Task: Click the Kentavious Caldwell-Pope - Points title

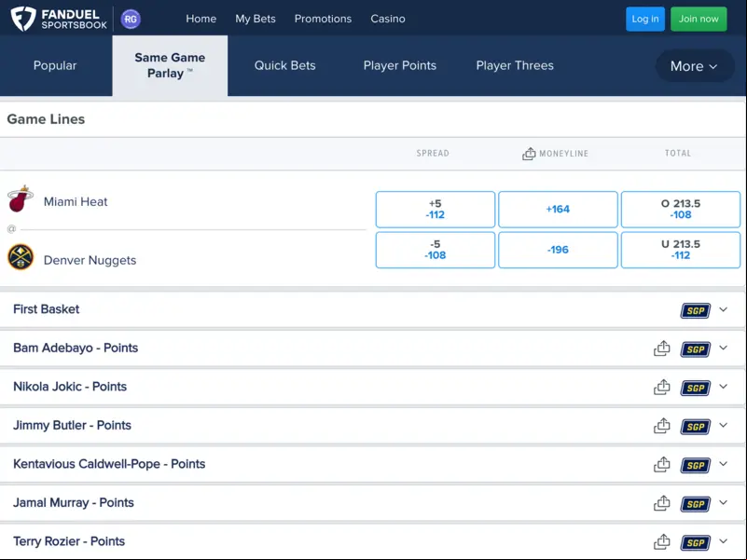Action: [109, 464]
